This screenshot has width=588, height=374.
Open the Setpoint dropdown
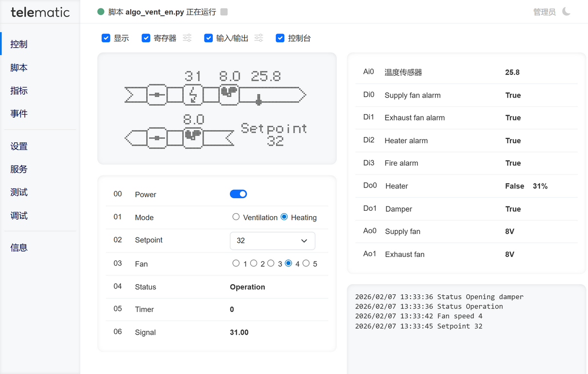(272, 240)
